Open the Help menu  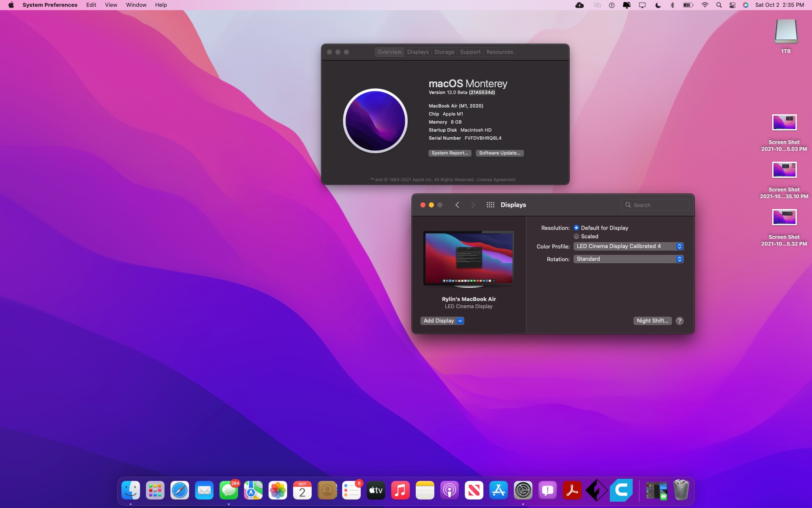click(161, 5)
